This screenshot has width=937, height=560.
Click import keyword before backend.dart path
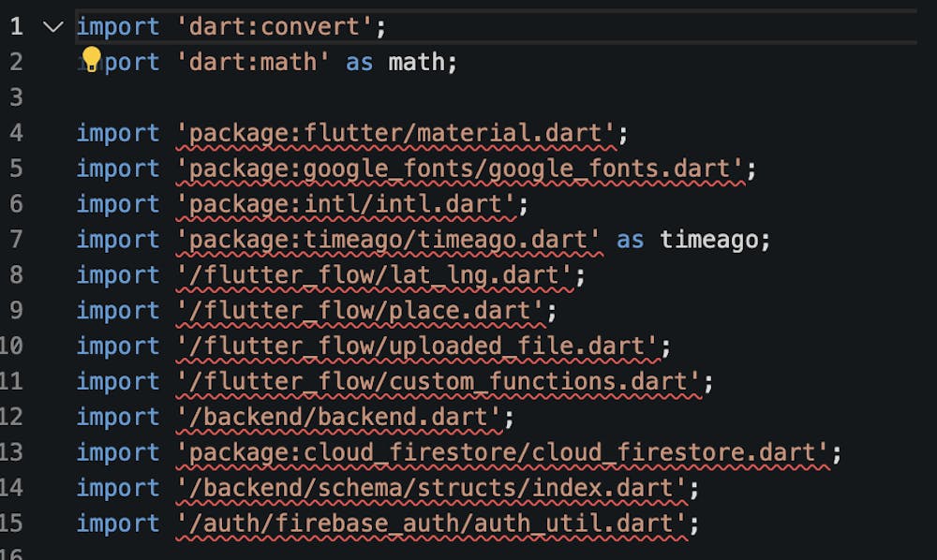(x=118, y=418)
